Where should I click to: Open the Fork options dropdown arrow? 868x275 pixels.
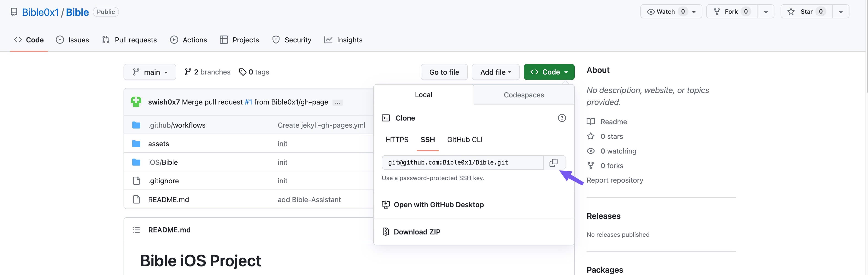point(766,12)
